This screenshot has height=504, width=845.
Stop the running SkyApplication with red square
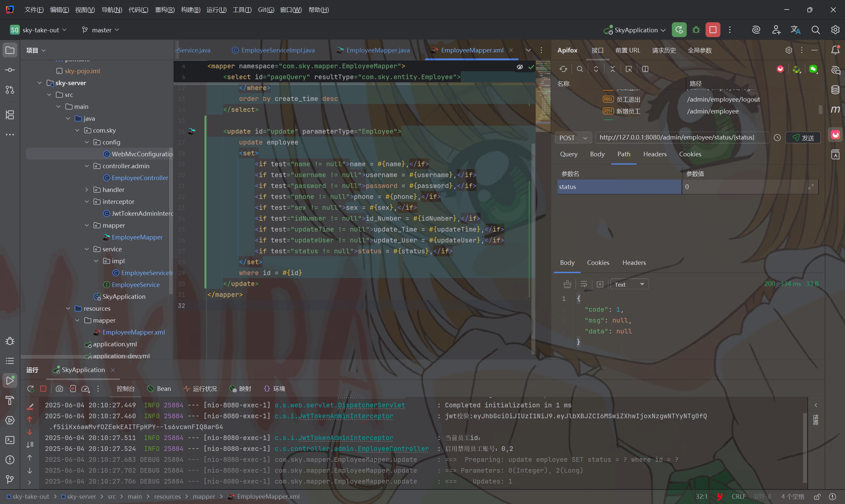tap(713, 30)
